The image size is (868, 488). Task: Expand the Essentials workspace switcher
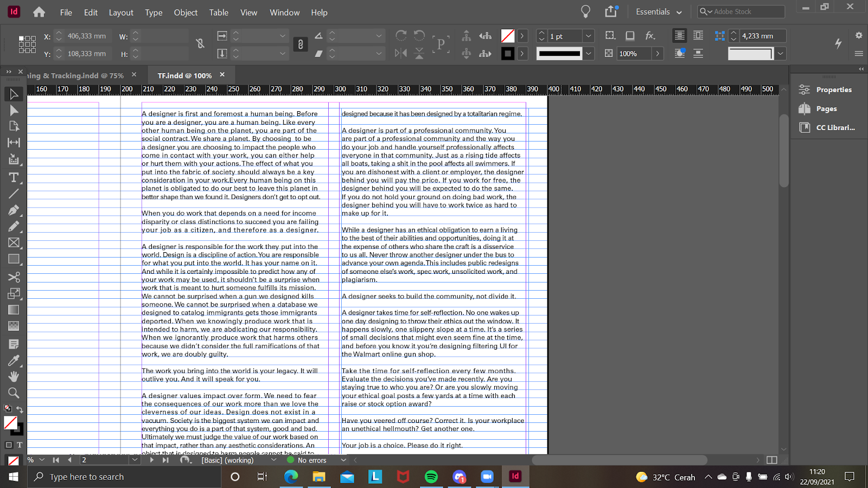point(659,11)
